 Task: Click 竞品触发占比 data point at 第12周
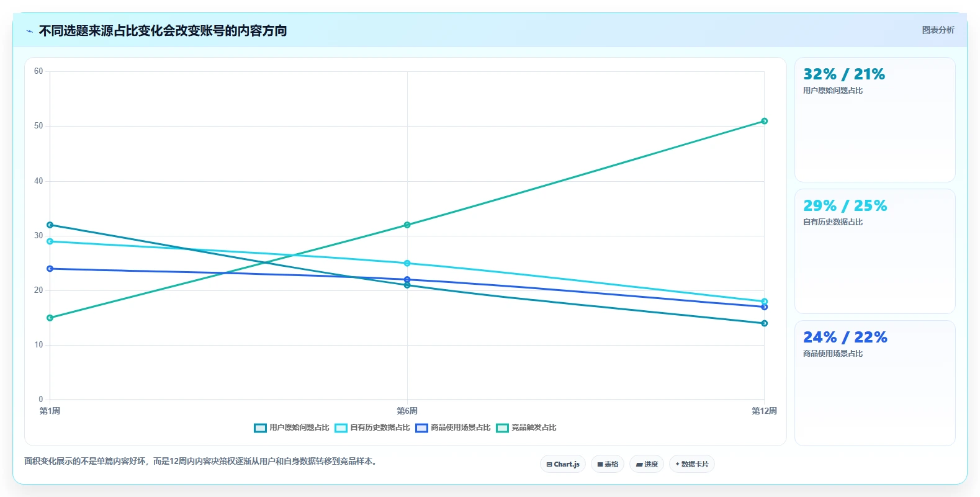tap(764, 121)
